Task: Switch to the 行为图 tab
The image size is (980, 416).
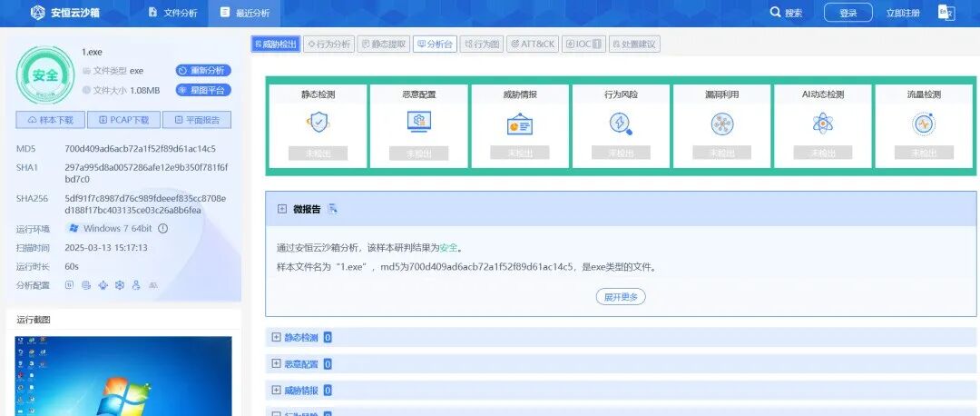Action: [483, 44]
